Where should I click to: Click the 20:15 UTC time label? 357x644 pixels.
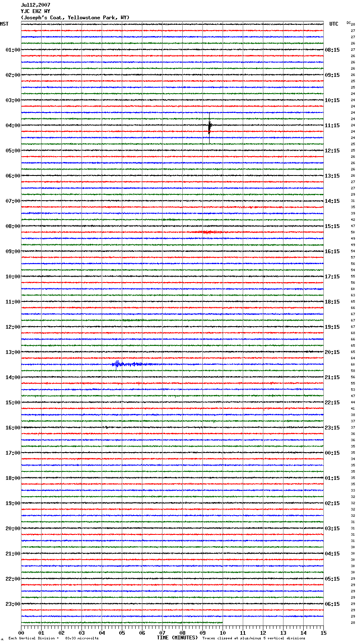(332, 352)
